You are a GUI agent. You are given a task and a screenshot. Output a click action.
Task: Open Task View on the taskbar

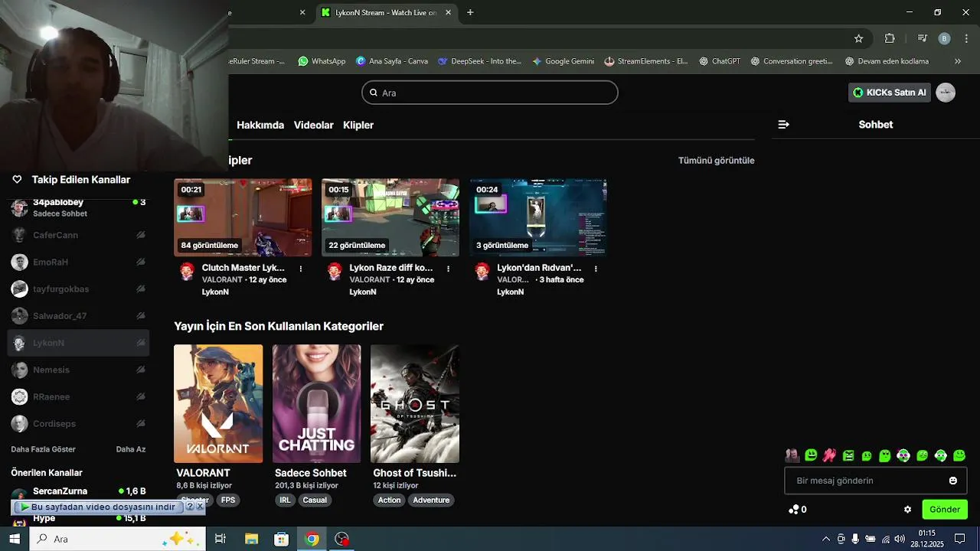click(x=220, y=539)
